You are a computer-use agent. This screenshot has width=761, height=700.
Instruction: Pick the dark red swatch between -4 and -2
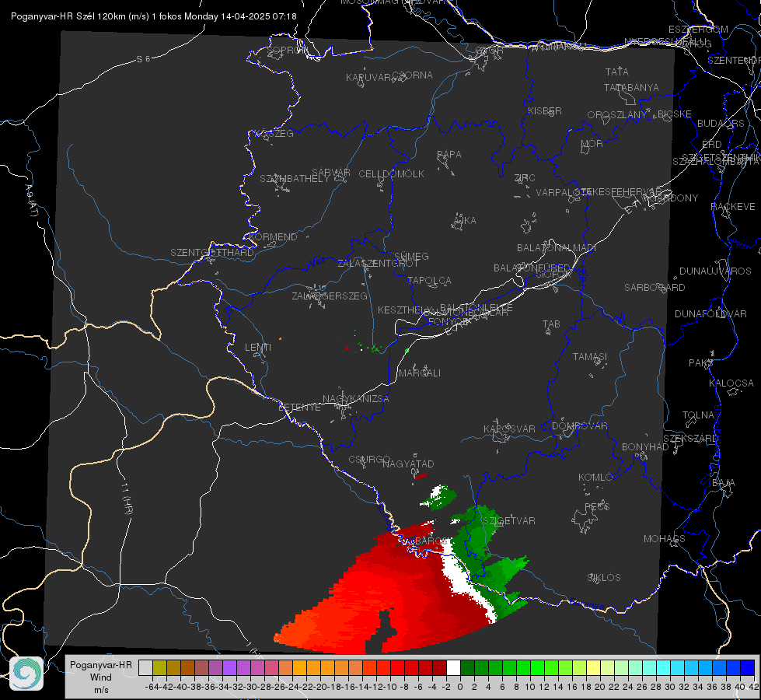[440, 667]
